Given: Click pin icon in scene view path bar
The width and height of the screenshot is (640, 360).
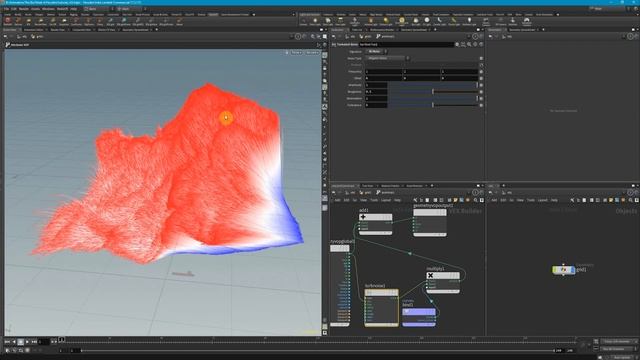Looking at the screenshot, I should pos(298,36).
